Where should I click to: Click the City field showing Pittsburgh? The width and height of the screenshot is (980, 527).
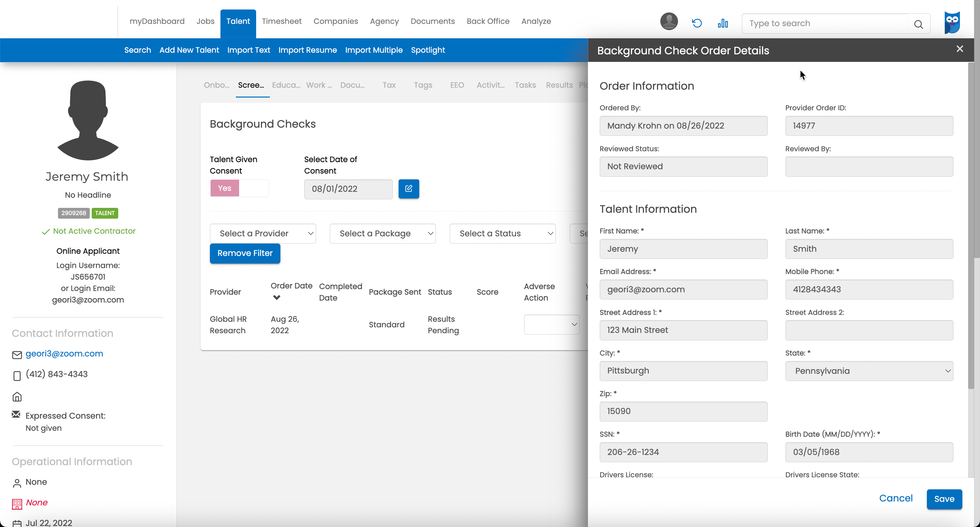pos(683,371)
